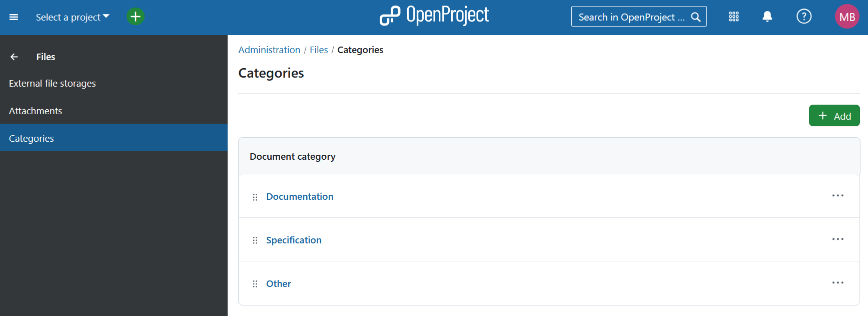Toggle the hamburger main menu
The width and height of the screenshot is (868, 316).
pyautogui.click(x=14, y=17)
